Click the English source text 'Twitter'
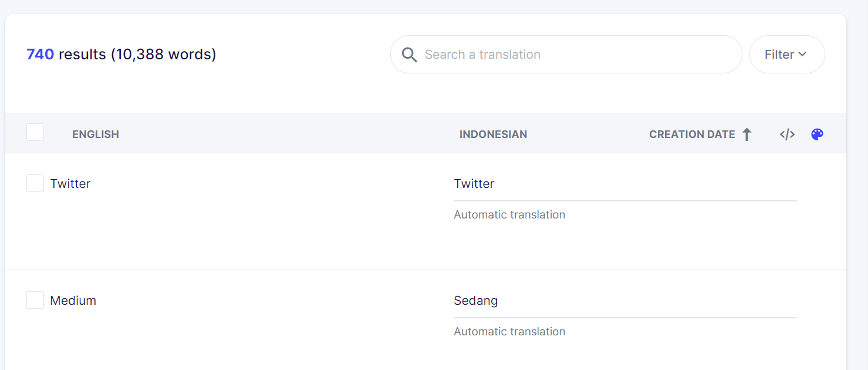868x370 pixels. point(70,184)
